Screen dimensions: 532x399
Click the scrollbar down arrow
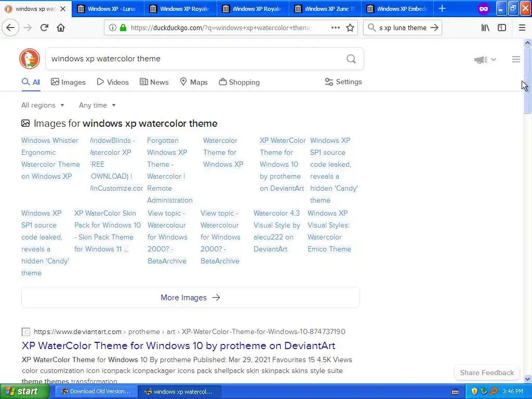click(527, 379)
